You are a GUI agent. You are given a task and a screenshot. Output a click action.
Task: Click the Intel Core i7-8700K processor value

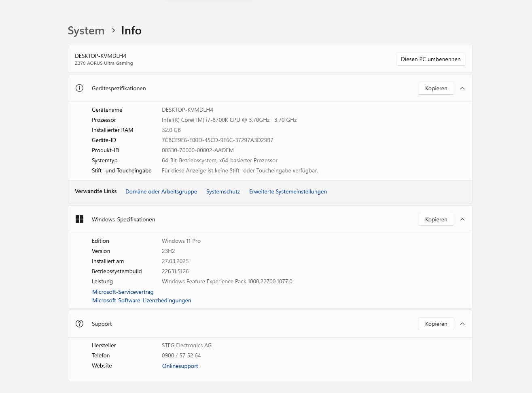pyautogui.click(x=229, y=120)
